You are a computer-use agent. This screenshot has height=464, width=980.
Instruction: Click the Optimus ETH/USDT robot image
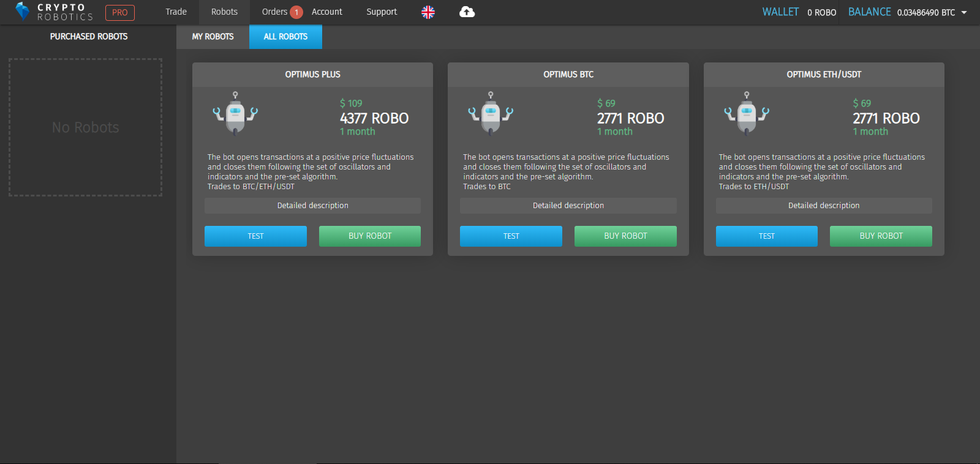click(747, 113)
